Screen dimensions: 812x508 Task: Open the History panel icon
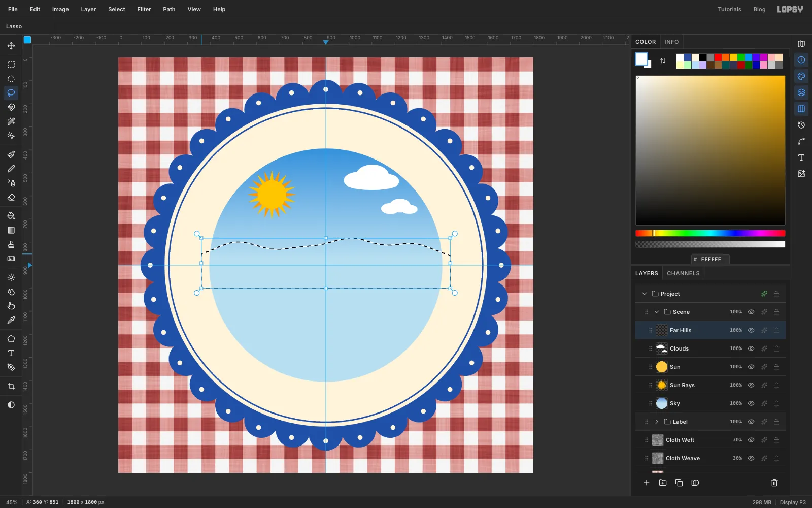801,125
